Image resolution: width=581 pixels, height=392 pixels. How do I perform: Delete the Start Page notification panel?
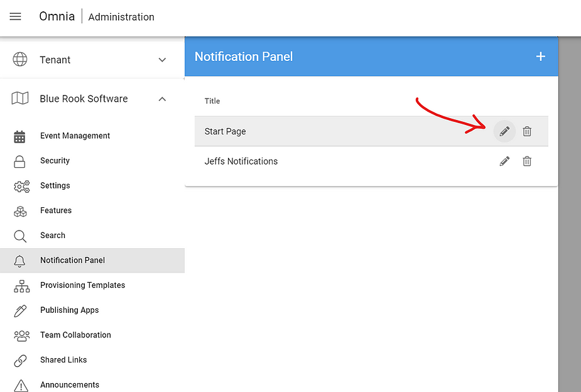(527, 131)
